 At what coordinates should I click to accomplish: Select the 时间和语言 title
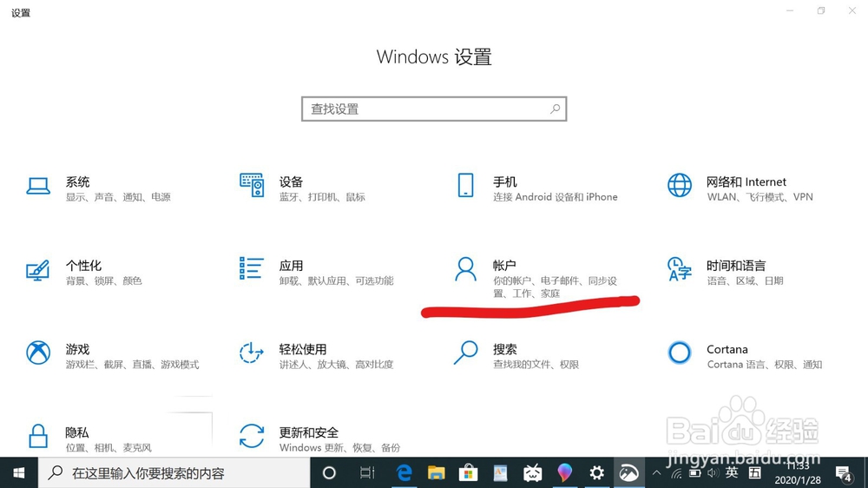(x=736, y=266)
